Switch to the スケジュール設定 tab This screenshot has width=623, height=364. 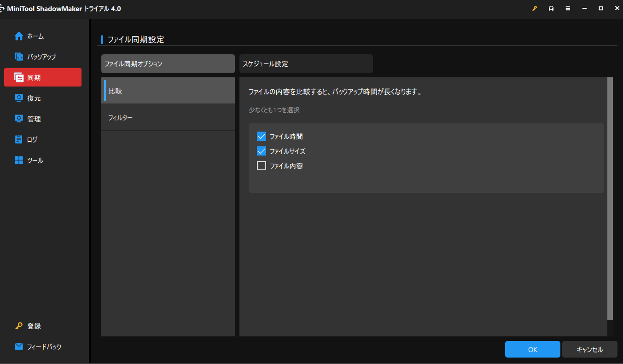(306, 64)
